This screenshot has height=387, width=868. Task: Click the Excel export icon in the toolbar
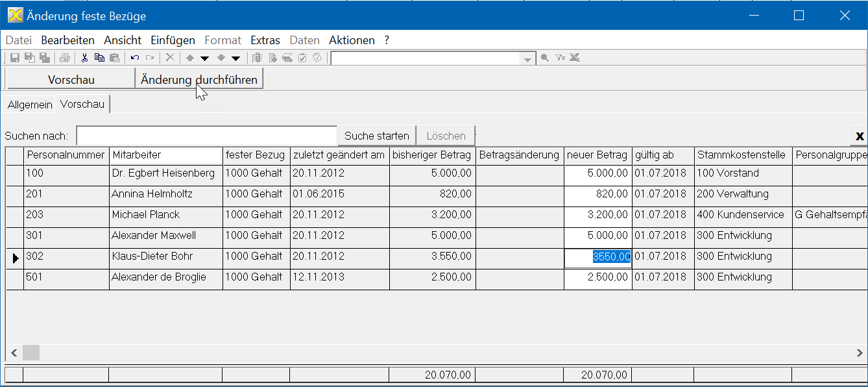[574, 58]
